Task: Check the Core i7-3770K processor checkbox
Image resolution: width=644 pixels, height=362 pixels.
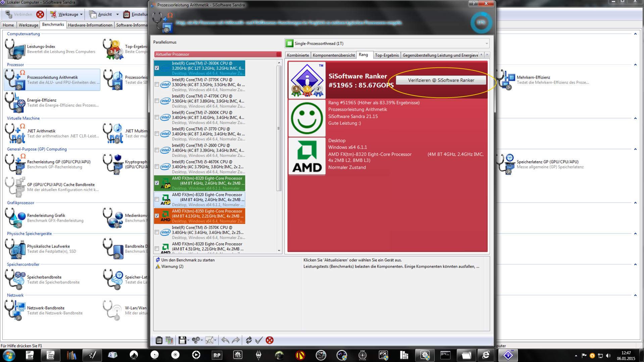Action: (157, 85)
